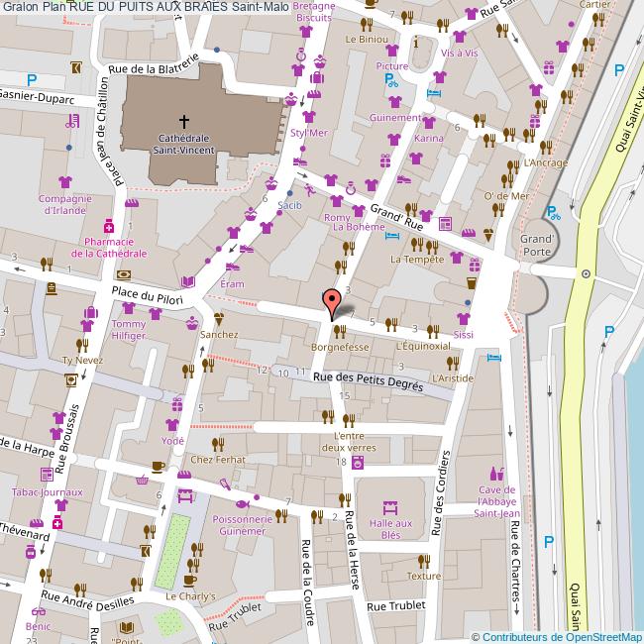Select the restaurant icon above Borgnefesse
This screenshot has width=644, height=644.
point(340,332)
